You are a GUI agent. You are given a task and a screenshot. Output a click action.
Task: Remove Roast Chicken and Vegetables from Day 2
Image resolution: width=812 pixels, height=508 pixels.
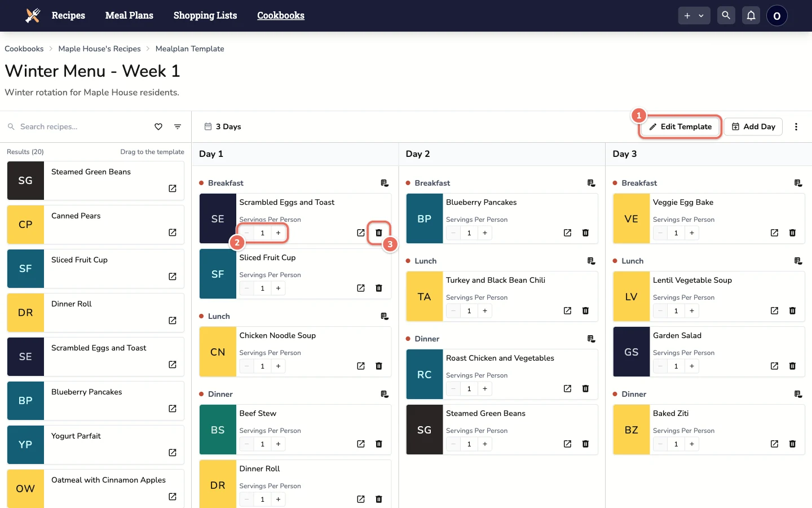(x=585, y=389)
